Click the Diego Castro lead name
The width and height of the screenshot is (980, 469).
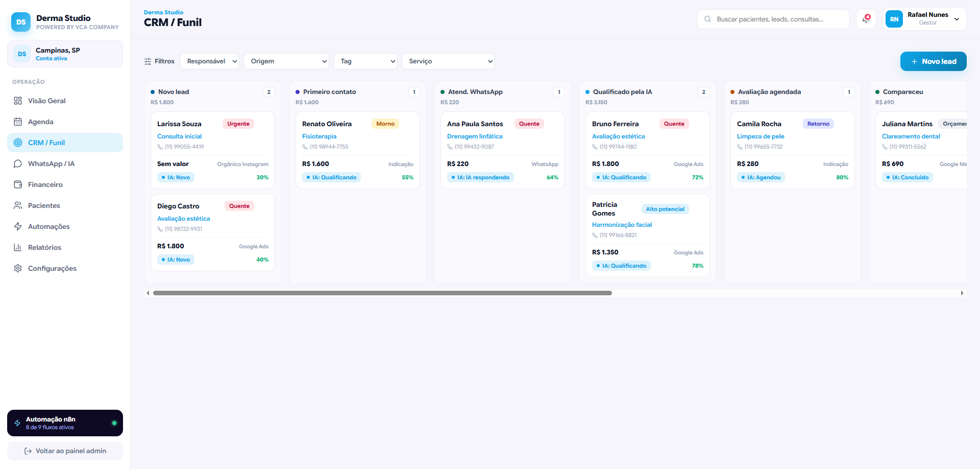[x=178, y=206]
